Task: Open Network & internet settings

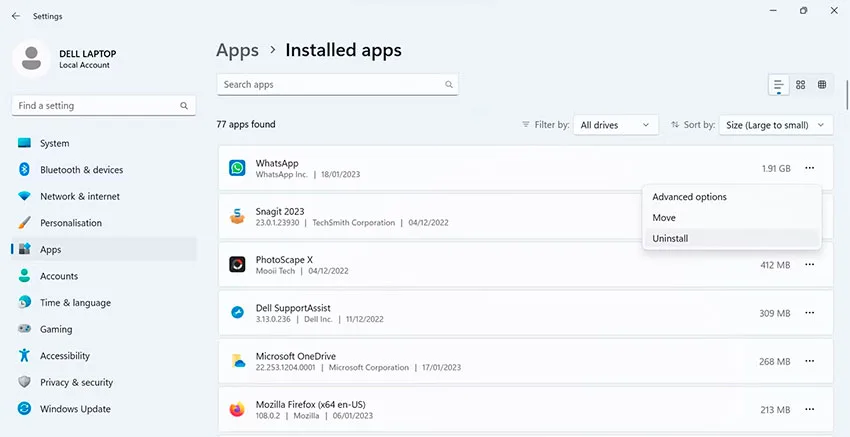Action: [x=104, y=196]
